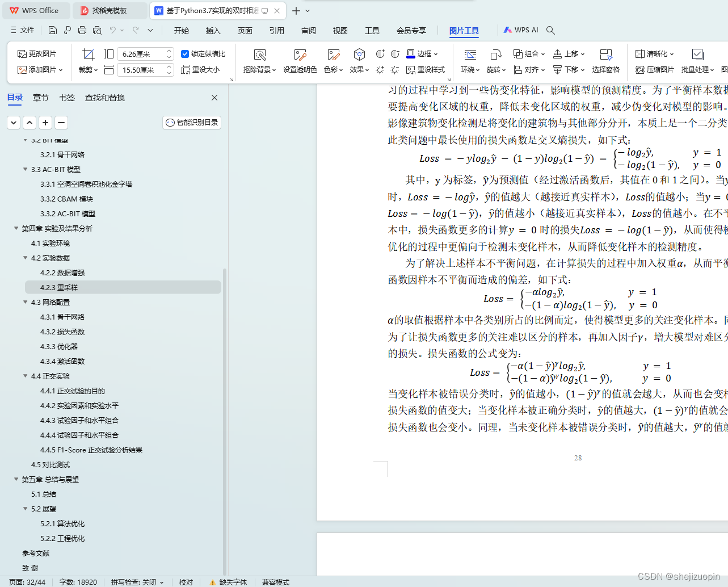Screen dimensions: 728x587
Task: Open the 审阅 menu tab
Action: [x=308, y=30]
